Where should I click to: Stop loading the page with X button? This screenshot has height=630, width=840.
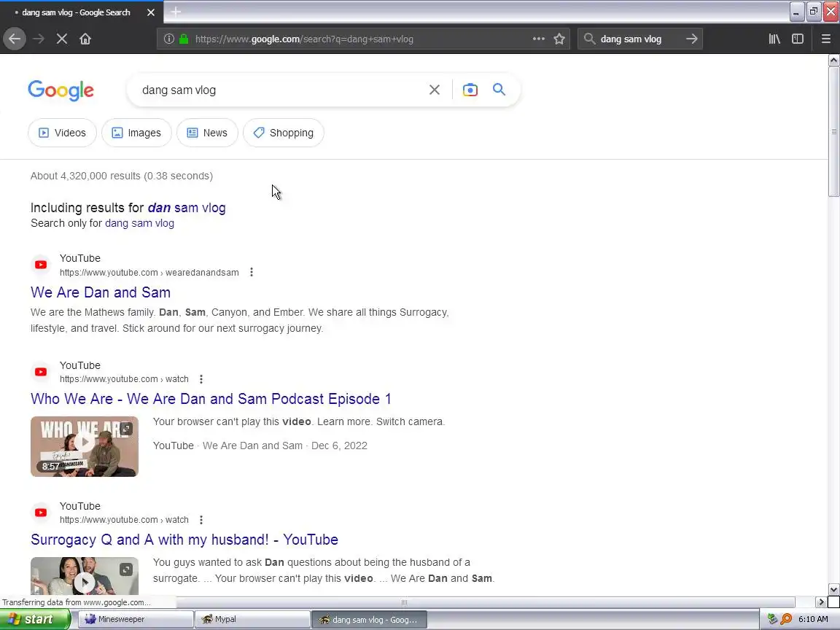click(61, 39)
